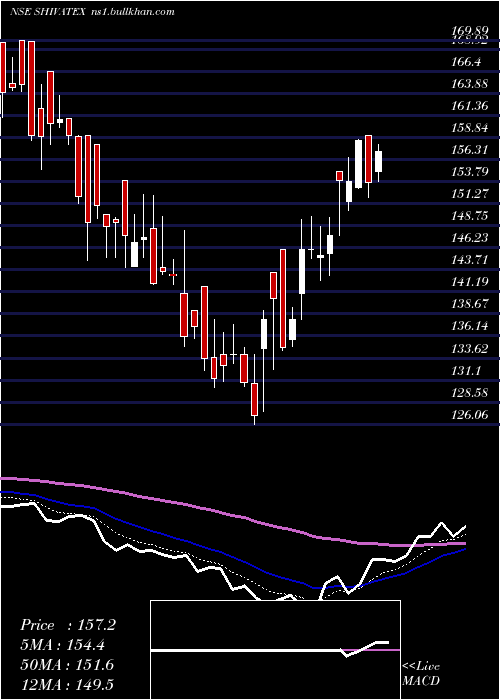Click the ns1.bullkhan.com source label
The height and width of the screenshot is (700, 500).
click(131, 12)
